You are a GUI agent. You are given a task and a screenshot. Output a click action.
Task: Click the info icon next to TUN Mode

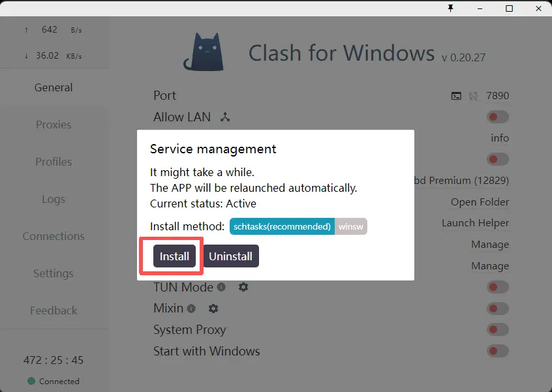pyautogui.click(x=221, y=287)
